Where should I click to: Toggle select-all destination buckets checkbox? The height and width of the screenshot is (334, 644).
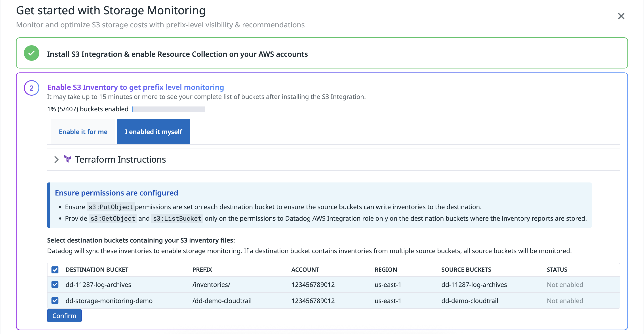tap(55, 269)
